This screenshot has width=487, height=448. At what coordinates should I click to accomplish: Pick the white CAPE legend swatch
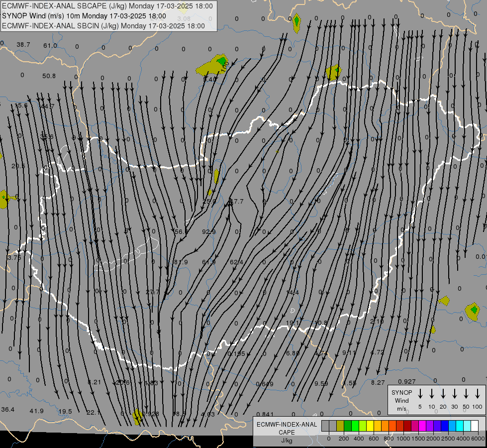click(x=474, y=426)
